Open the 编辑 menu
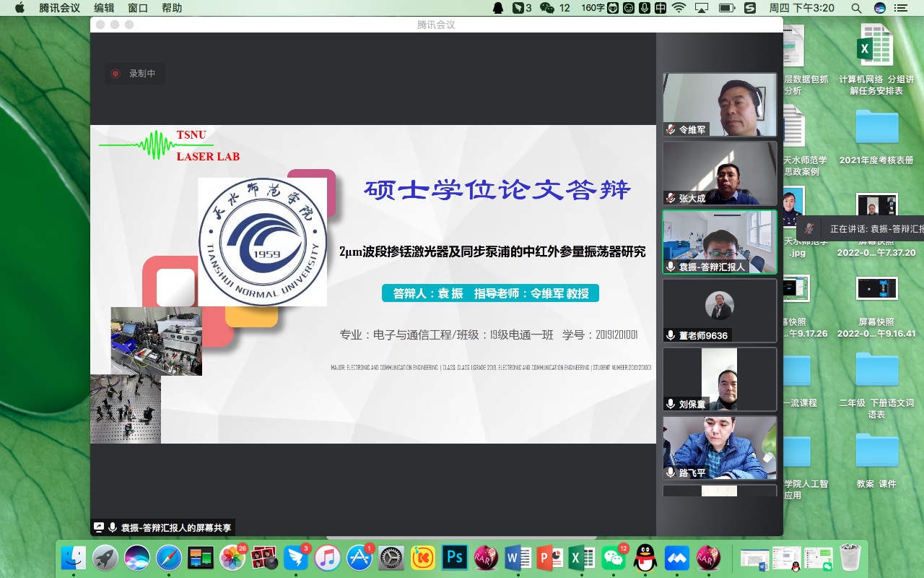Viewport: 924px width, 578px height. (x=104, y=8)
